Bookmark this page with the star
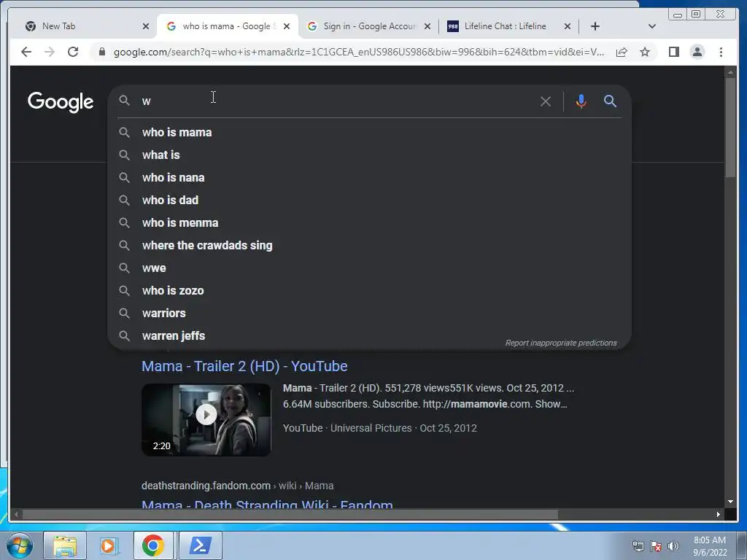This screenshot has height=560, width=747. [645, 52]
